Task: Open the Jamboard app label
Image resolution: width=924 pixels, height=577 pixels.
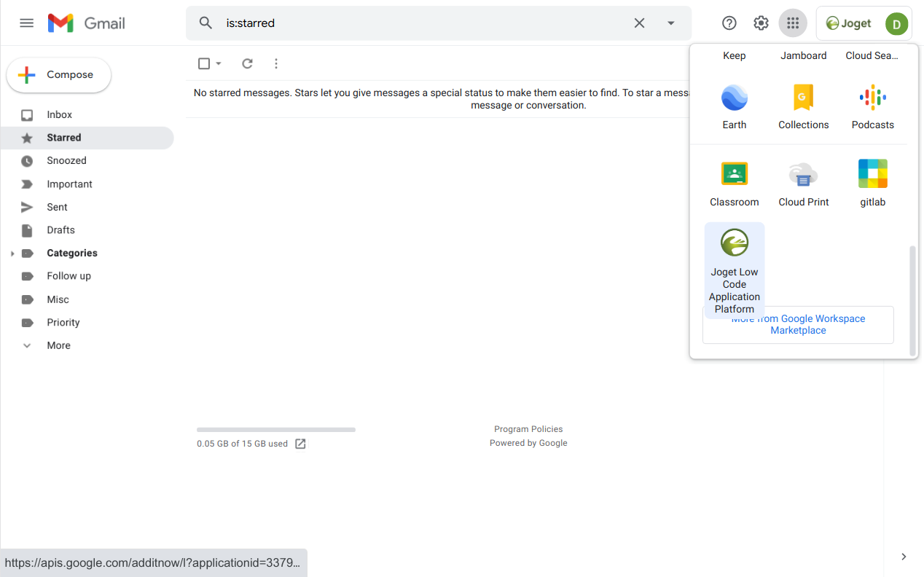Action: [x=804, y=56]
